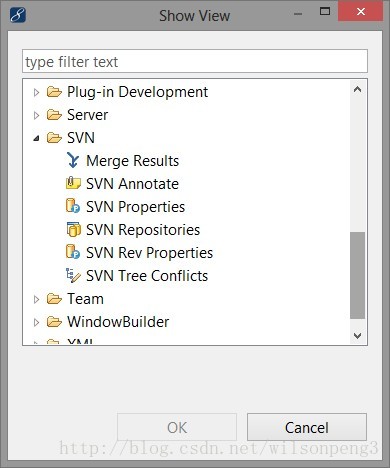Select the WindowBuilder label

tap(118, 322)
